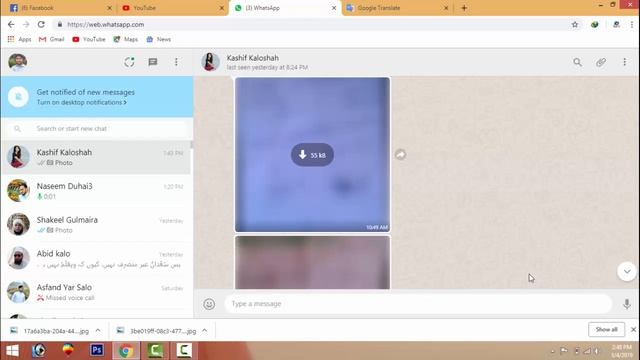This screenshot has width=640, height=360.
Task: Open the left panel three-dot menu
Action: [176, 62]
